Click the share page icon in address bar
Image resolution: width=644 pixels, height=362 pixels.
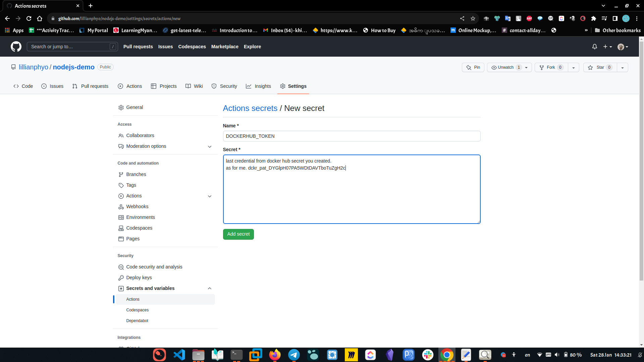[462, 18]
